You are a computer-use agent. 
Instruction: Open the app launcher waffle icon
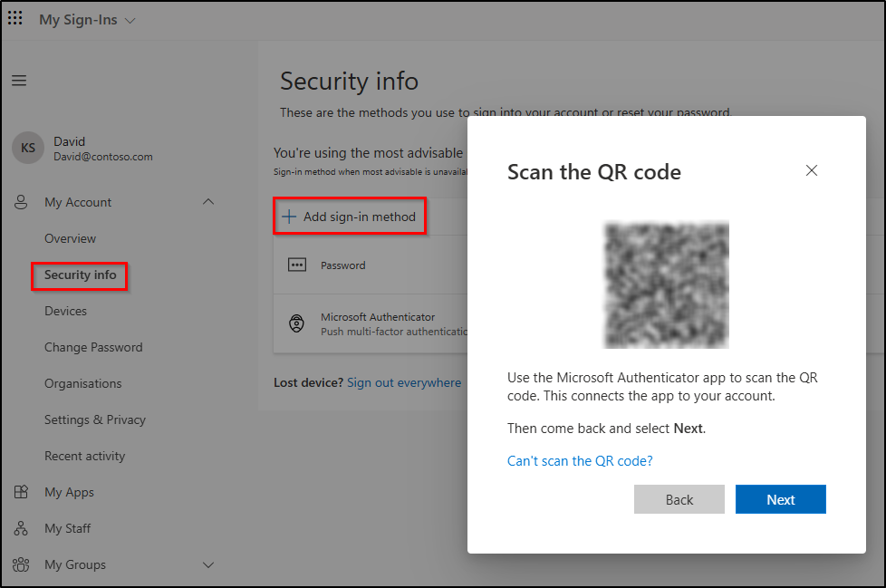14,17
